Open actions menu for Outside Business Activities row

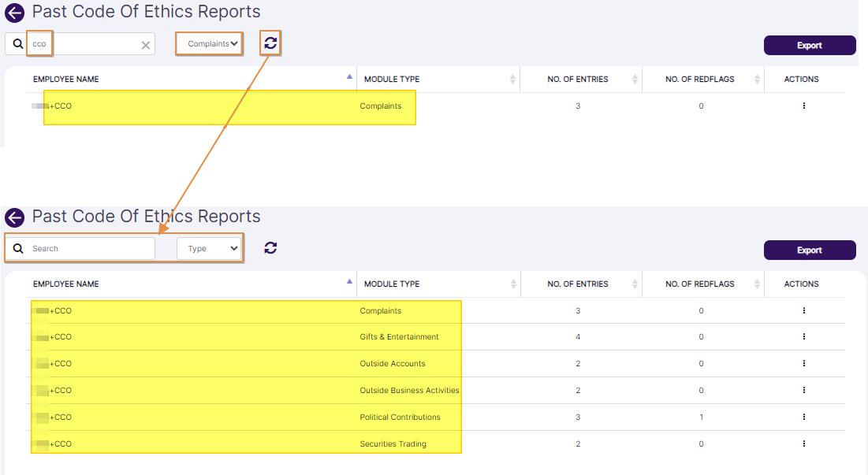[x=803, y=391]
